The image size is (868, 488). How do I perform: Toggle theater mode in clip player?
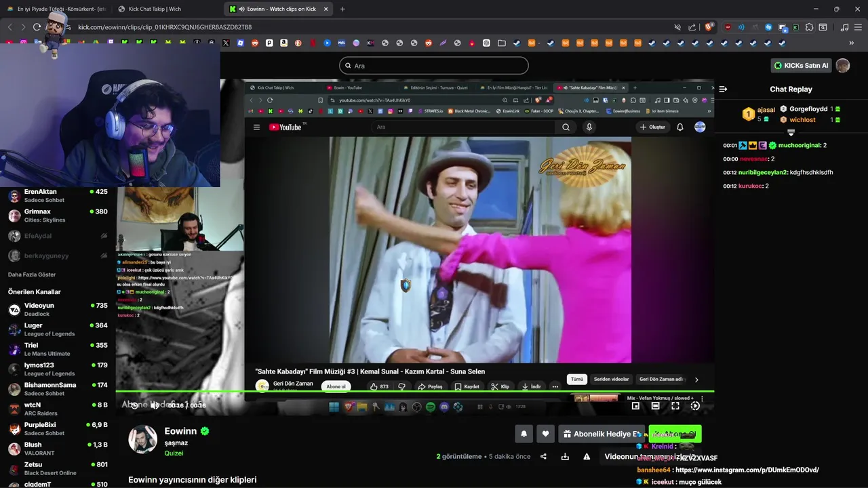pyautogui.click(x=655, y=406)
